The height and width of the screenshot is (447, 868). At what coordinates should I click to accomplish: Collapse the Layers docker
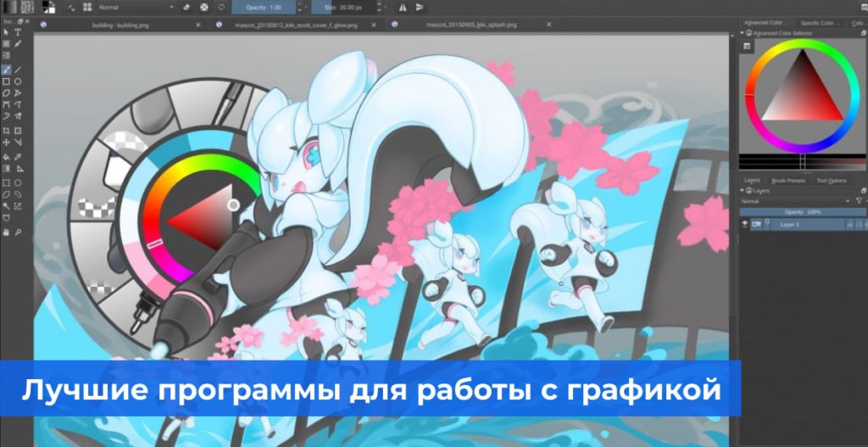click(x=742, y=190)
